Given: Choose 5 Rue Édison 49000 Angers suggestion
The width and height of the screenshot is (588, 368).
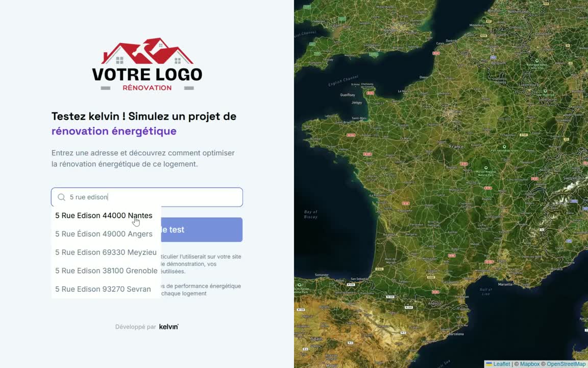Looking at the screenshot, I should (x=106, y=234).
